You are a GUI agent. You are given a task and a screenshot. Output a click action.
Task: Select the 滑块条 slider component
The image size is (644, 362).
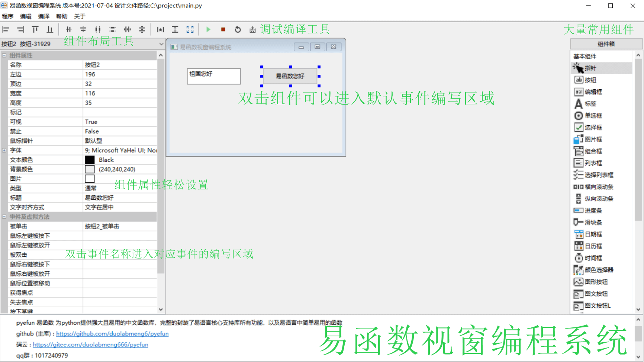tap(601, 222)
